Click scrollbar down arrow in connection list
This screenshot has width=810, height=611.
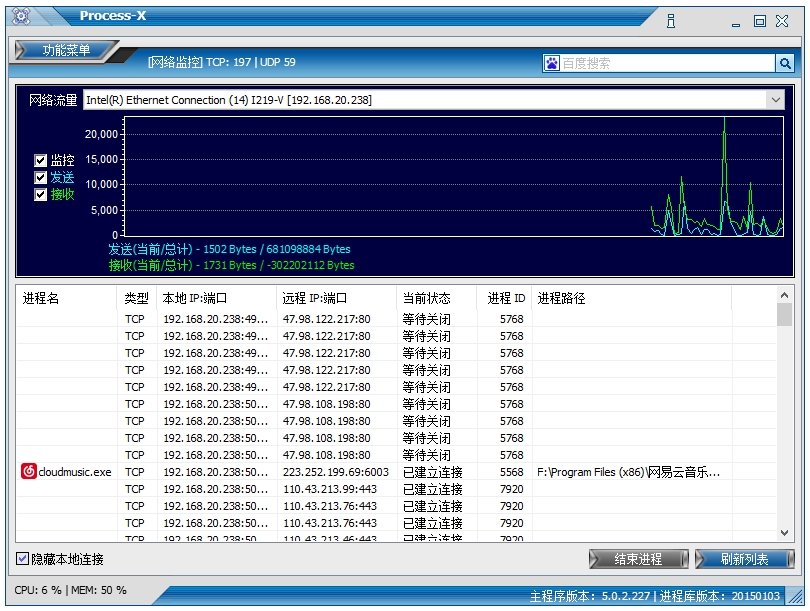click(x=784, y=533)
